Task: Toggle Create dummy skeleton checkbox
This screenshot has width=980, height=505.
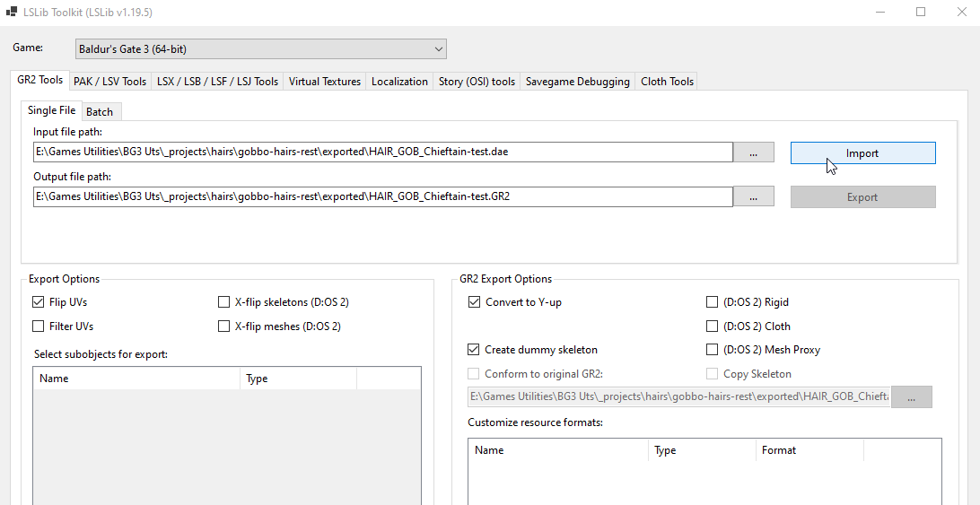Action: (x=474, y=350)
